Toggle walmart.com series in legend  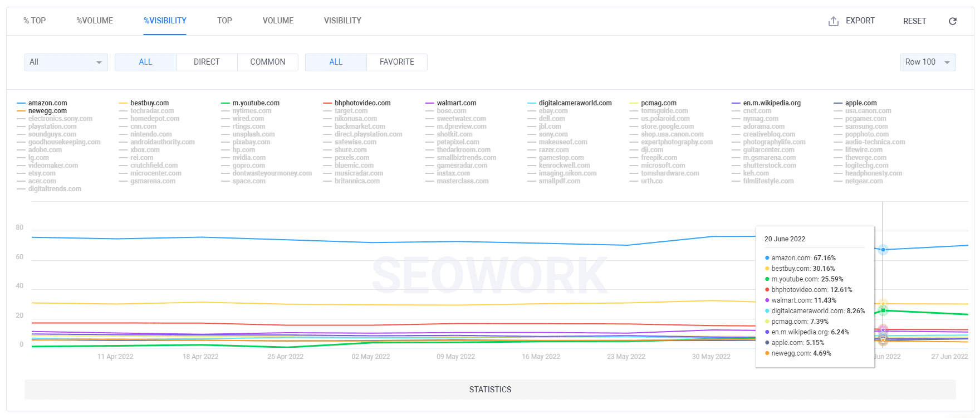tap(450, 103)
